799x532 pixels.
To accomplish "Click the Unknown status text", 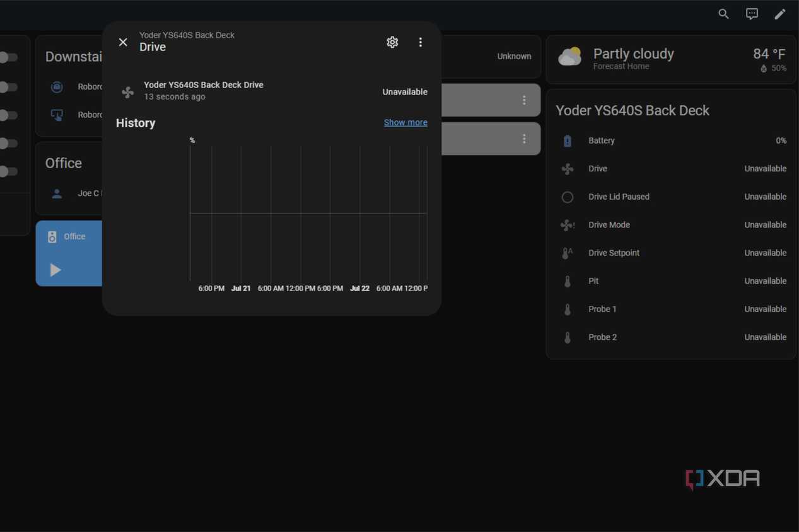I will coord(514,56).
